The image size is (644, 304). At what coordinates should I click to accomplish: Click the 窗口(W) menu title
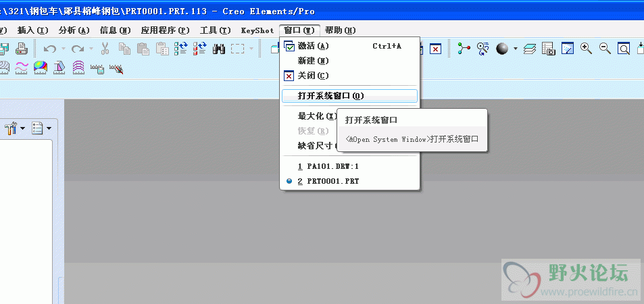point(299,30)
